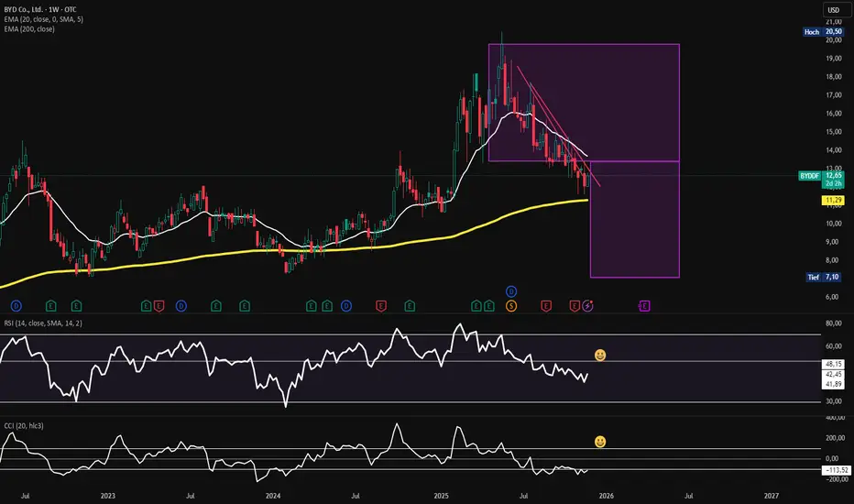This screenshot has width=854, height=504.
Task: Select the smiley emoji on the CCI pane
Action: (x=600, y=442)
